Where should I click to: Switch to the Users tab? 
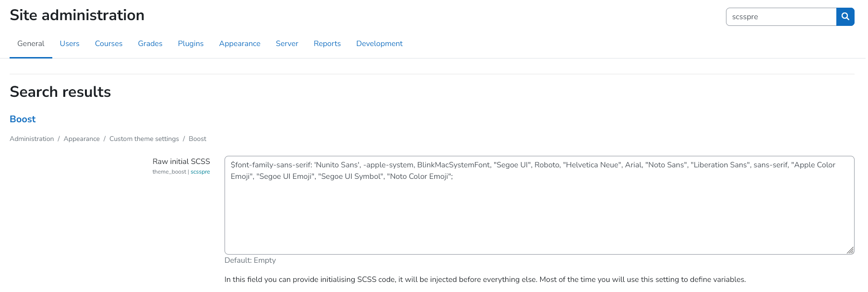click(x=70, y=44)
